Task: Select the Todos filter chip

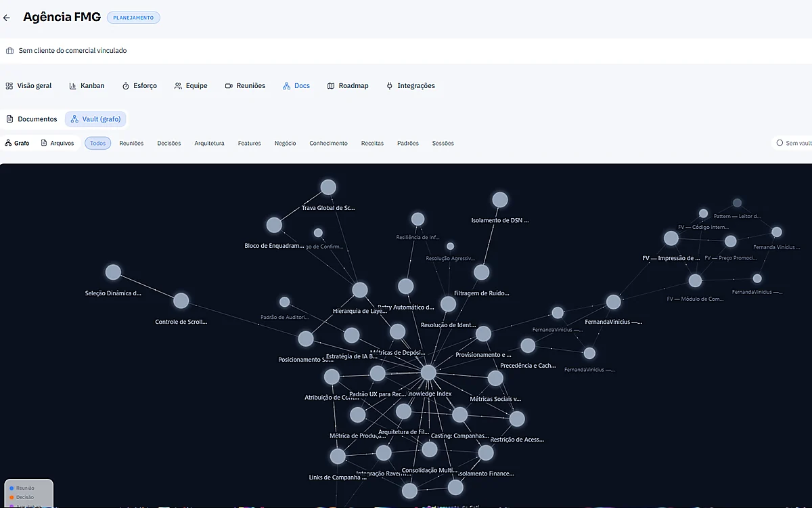Action: pos(97,143)
